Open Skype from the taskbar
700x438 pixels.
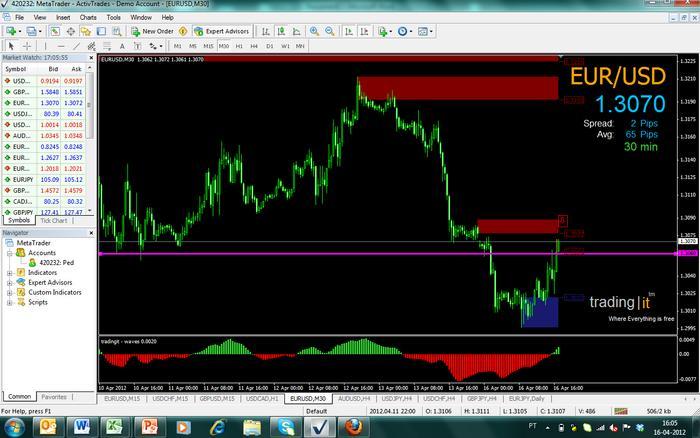286,427
